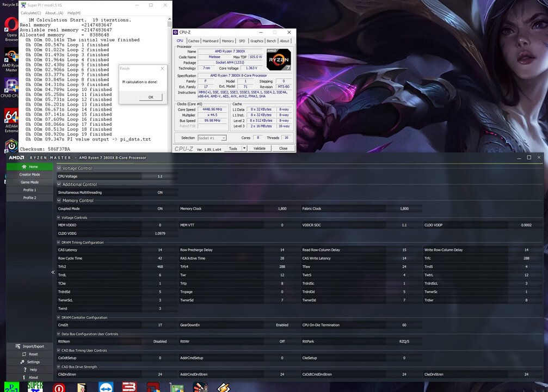548x392 pixels.
Task: Open the Tools dropdown arrow in CPU-Z
Action: [244, 148]
